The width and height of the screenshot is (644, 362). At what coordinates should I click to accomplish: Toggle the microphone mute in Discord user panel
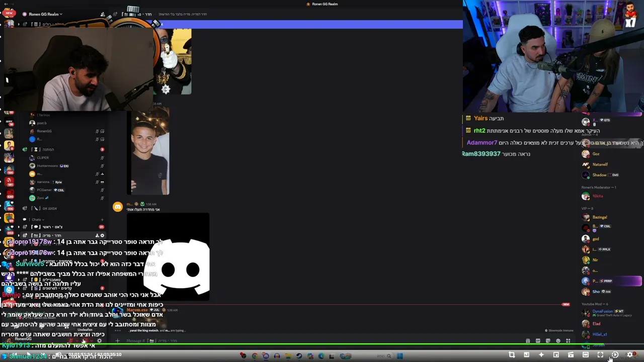point(71,341)
